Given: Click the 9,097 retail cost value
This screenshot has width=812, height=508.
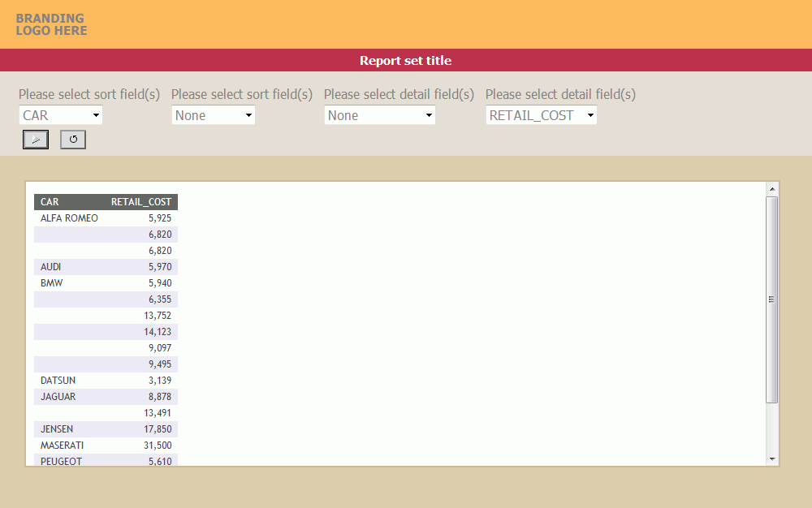Looking at the screenshot, I should [x=160, y=348].
